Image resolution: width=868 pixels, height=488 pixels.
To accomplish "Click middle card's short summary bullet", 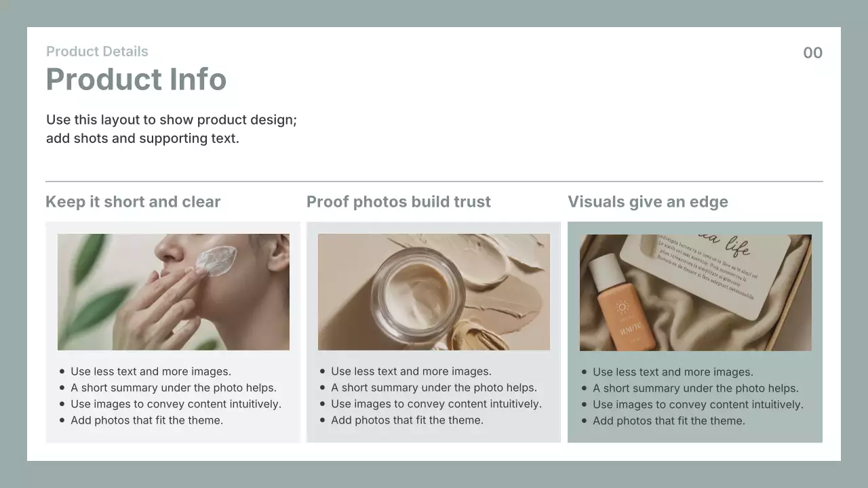I will coord(434,388).
